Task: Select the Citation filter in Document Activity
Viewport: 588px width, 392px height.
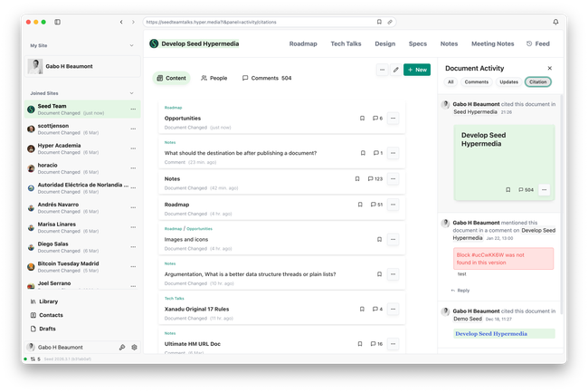Action: coord(537,81)
